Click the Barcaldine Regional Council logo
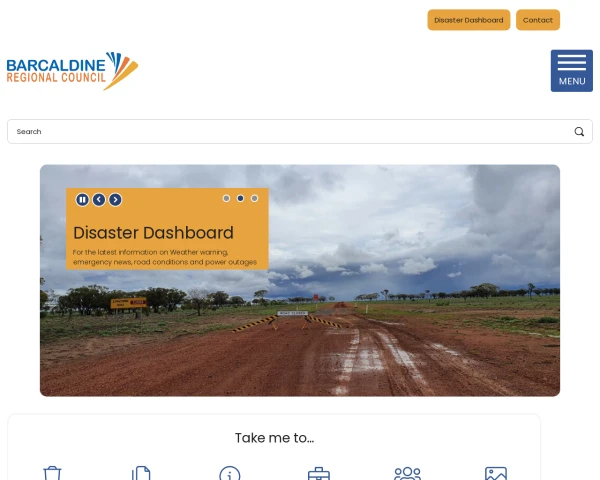600x480 pixels. (72, 71)
